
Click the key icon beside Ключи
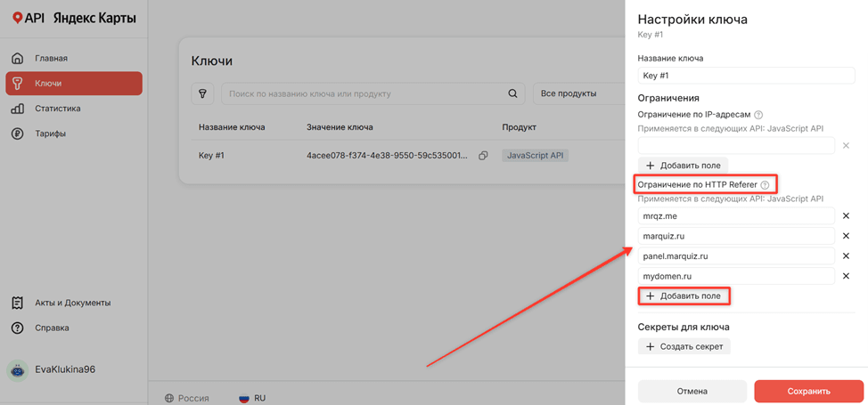[18, 84]
